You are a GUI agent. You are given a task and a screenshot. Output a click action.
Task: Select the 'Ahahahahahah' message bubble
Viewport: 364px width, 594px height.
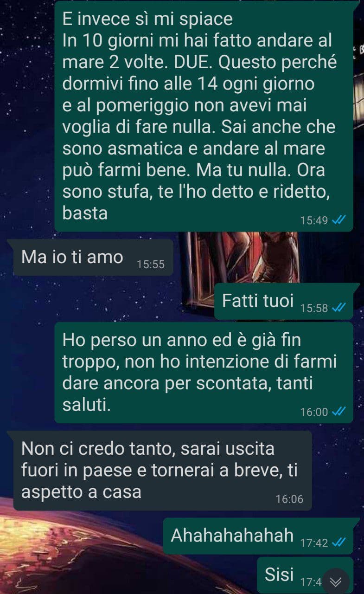(x=258, y=536)
